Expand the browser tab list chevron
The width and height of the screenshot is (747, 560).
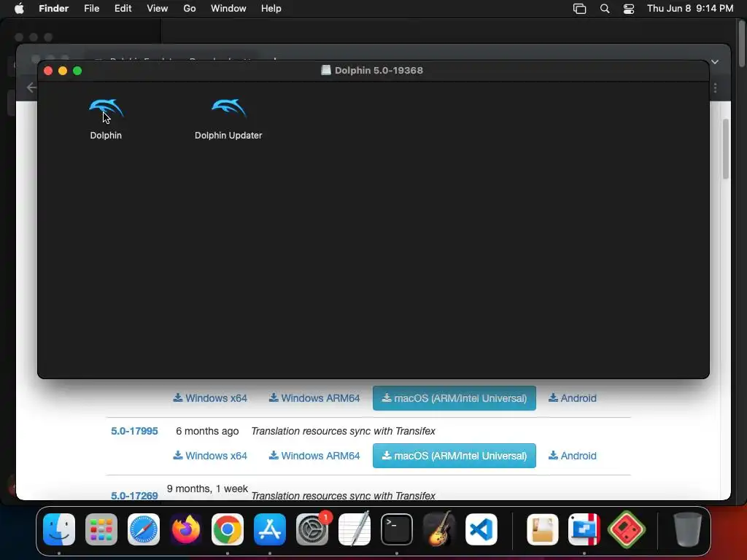click(x=715, y=62)
